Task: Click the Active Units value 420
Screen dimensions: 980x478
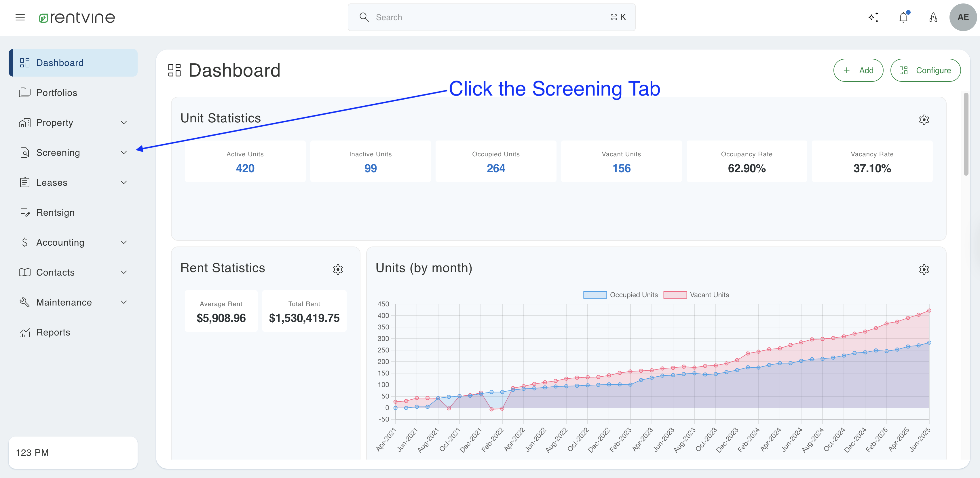Action: [x=245, y=168]
